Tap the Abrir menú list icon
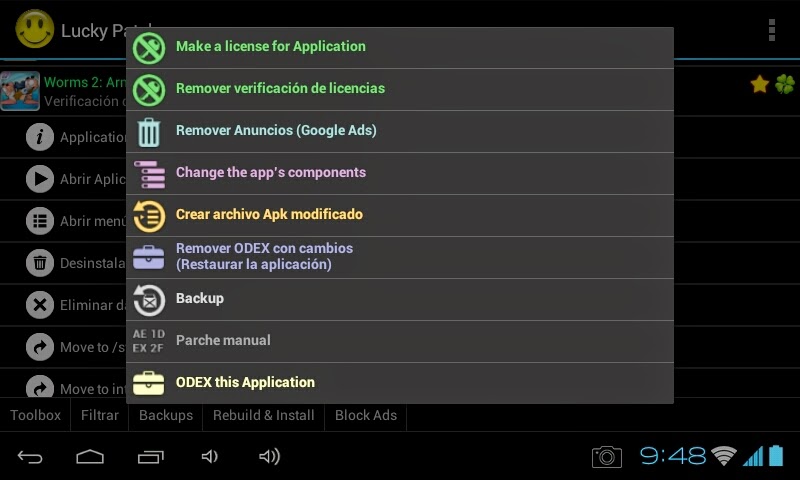800x480 pixels. point(40,221)
